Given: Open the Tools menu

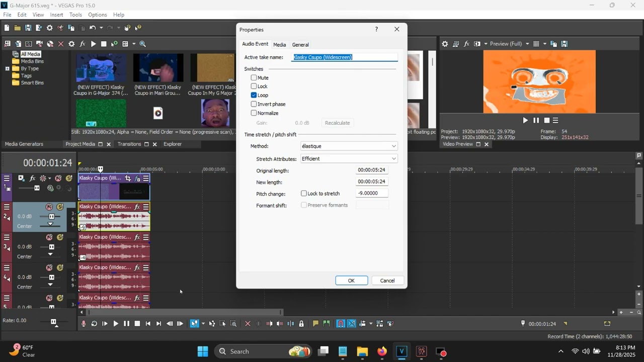Looking at the screenshot, I should point(75,15).
